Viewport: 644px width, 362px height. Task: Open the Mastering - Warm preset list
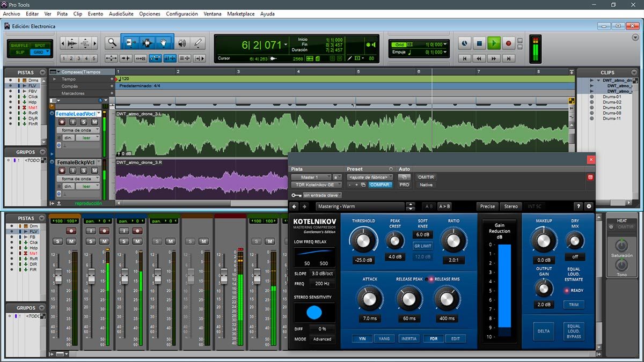[360, 206]
